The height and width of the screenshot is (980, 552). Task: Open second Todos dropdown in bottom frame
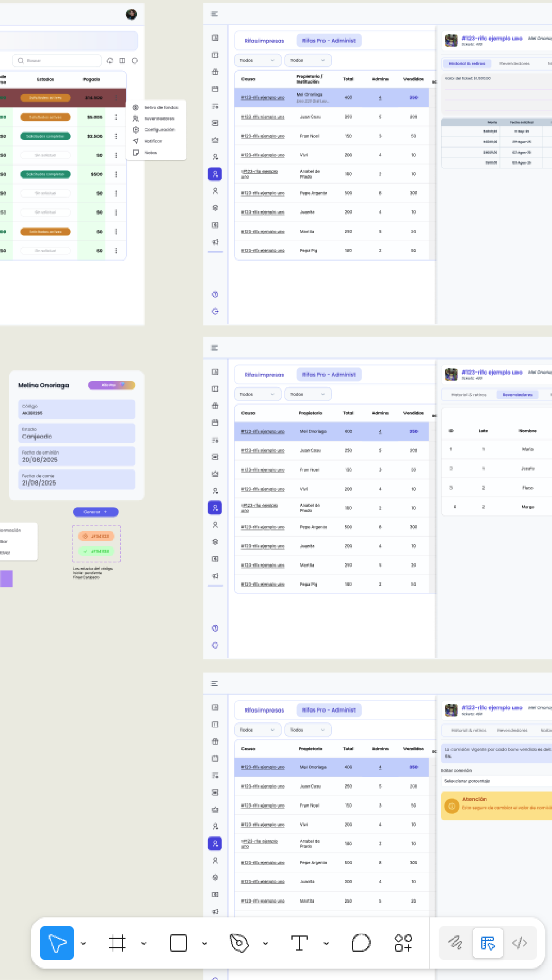(308, 730)
